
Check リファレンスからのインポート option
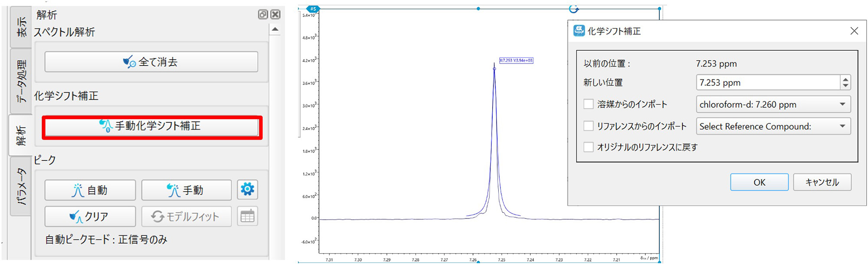[x=589, y=126]
